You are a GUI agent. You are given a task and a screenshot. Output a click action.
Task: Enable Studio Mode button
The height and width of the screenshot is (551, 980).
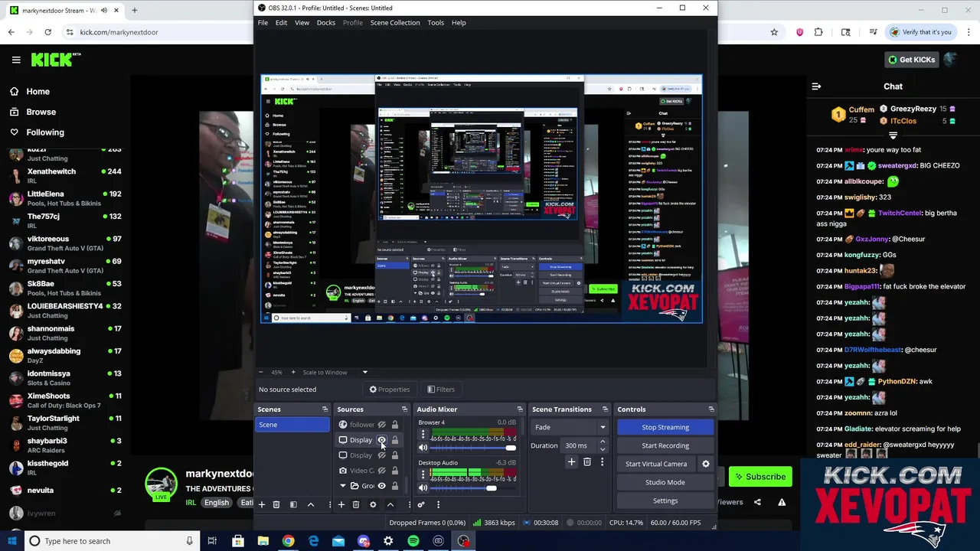pyautogui.click(x=665, y=482)
